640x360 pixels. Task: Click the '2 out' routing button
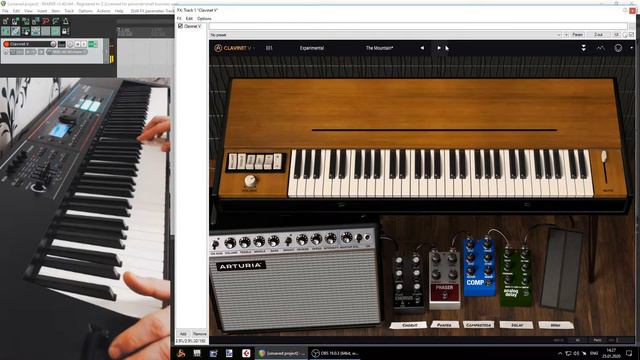pyautogui.click(x=598, y=35)
